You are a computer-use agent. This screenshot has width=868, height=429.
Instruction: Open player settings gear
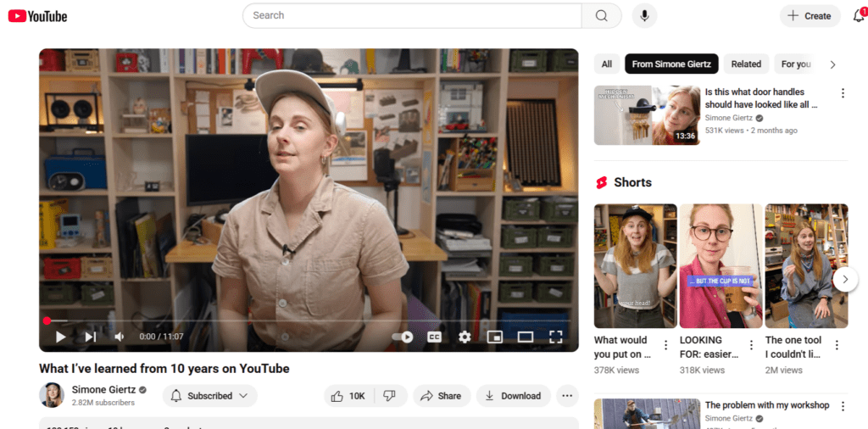click(465, 337)
